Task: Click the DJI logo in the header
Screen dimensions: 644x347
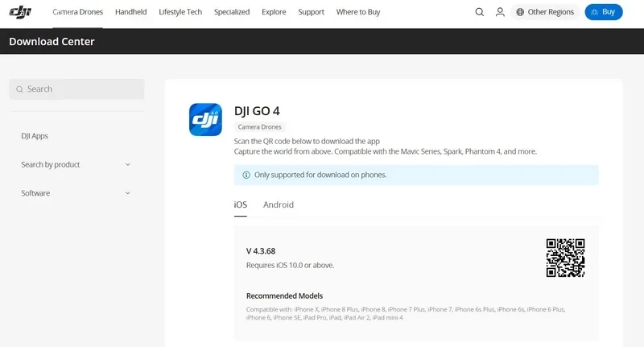Action: pyautogui.click(x=20, y=12)
